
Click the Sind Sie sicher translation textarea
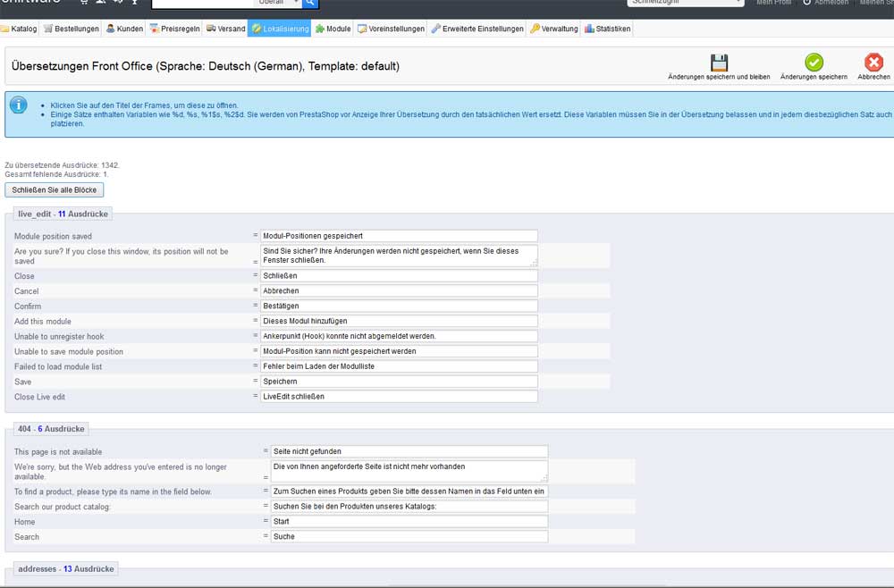pyautogui.click(x=399, y=256)
